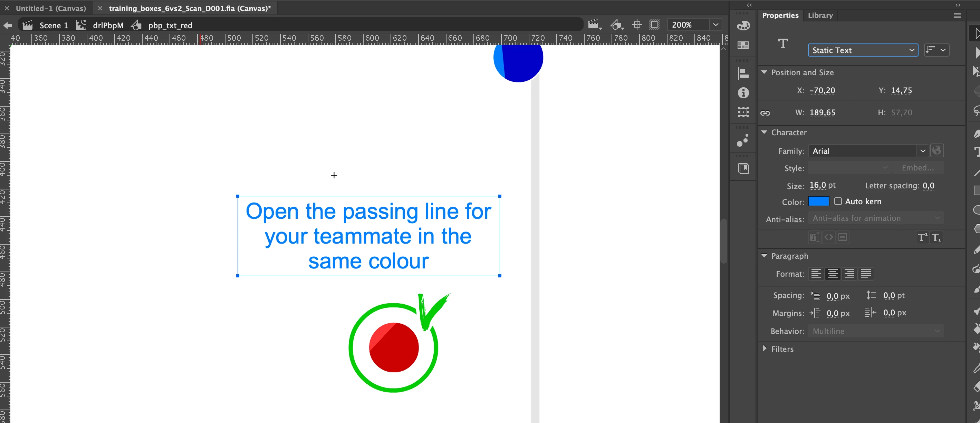Open the Motion Presets dots icon
This screenshot has height=423, width=980.
coord(743,140)
